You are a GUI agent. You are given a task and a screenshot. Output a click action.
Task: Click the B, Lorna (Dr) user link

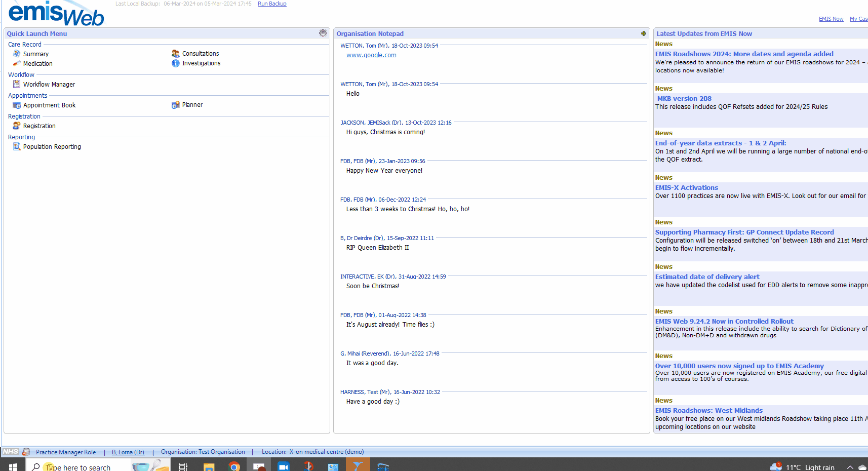[128, 452]
